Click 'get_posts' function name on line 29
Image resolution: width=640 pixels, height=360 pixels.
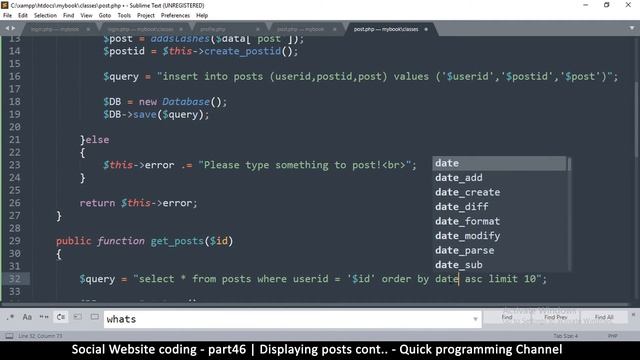177,241
